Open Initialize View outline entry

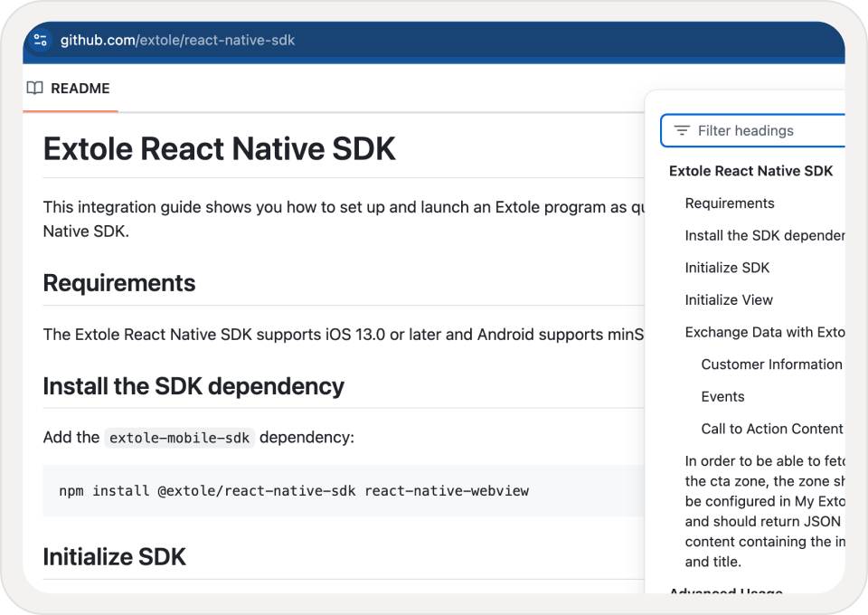tap(729, 299)
